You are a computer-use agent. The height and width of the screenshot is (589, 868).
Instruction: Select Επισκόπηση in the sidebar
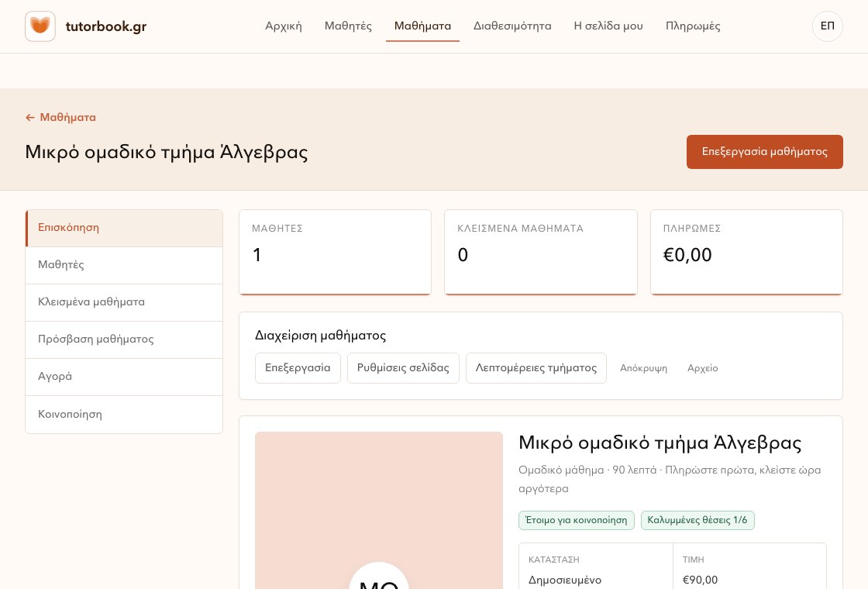click(124, 228)
